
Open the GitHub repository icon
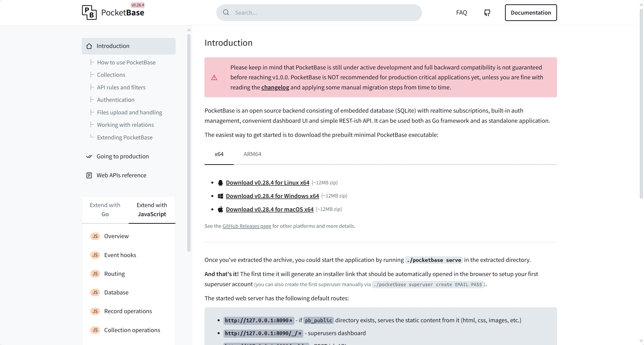tap(487, 13)
